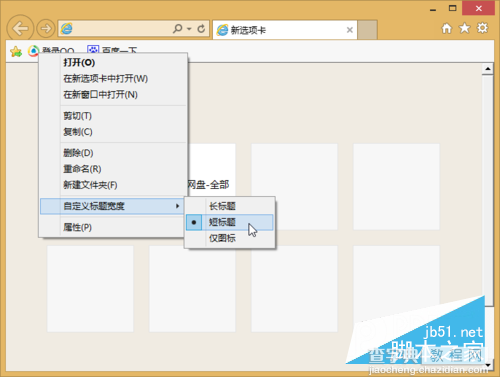Go back with the Back arrow button
Image resolution: width=500 pixels, height=377 pixels.
pyautogui.click(x=20, y=29)
